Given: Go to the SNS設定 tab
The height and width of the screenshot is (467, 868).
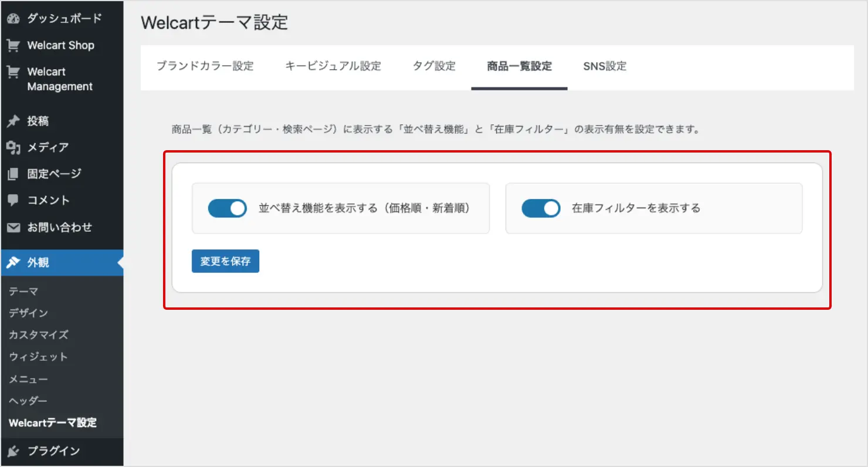Looking at the screenshot, I should (605, 66).
